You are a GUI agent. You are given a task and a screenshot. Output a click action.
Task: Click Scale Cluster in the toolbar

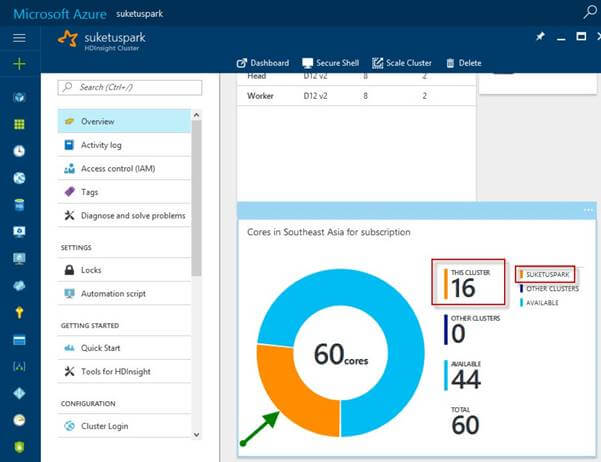tap(402, 63)
